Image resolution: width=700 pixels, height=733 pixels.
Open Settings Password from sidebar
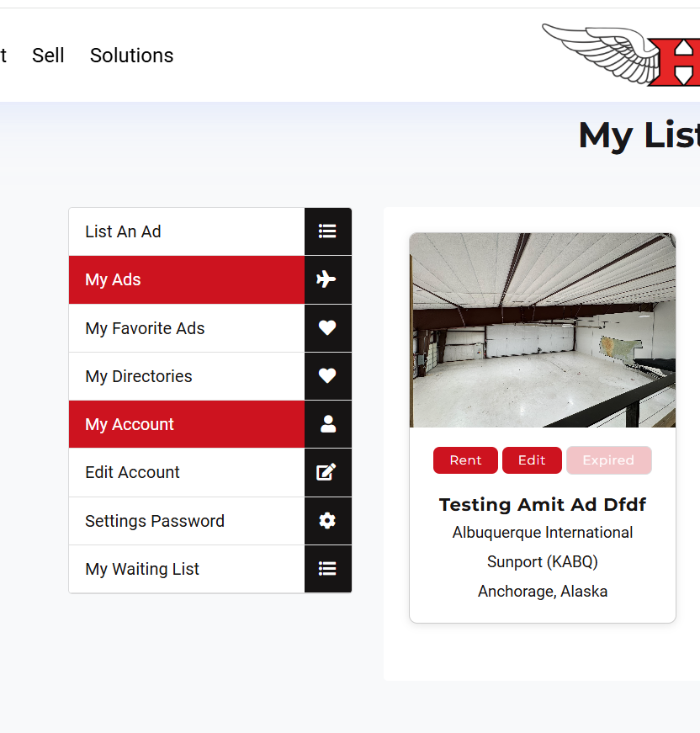[155, 521]
